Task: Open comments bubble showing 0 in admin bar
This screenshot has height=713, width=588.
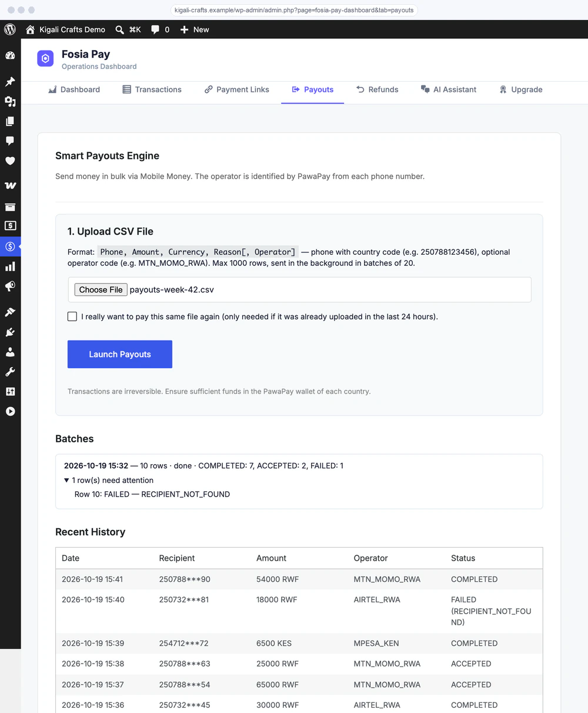Action: point(160,29)
